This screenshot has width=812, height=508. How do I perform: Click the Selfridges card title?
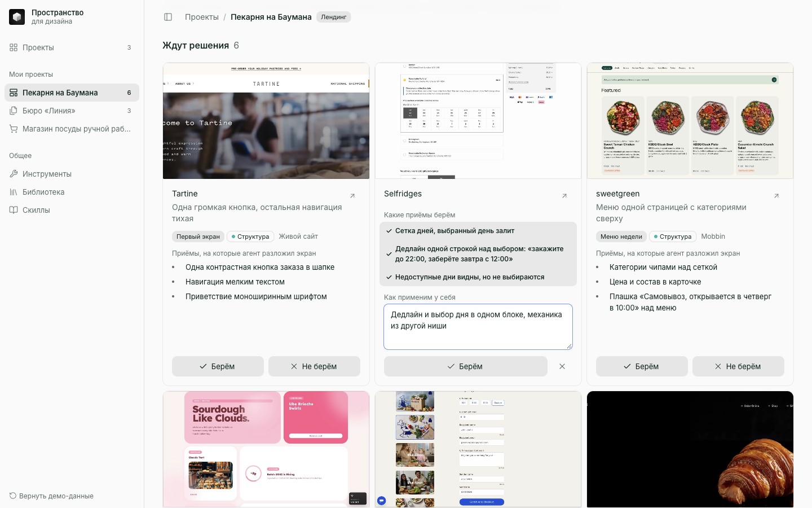point(403,194)
